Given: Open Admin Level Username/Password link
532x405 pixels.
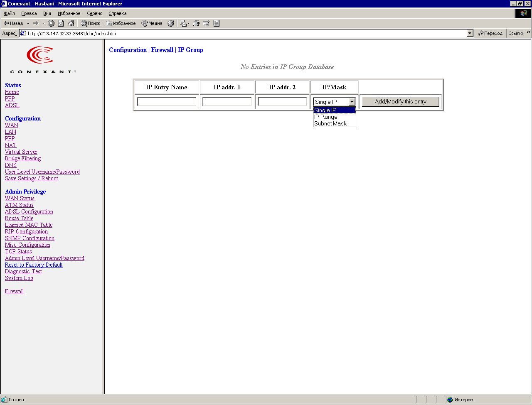Looking at the screenshot, I should point(44,258).
